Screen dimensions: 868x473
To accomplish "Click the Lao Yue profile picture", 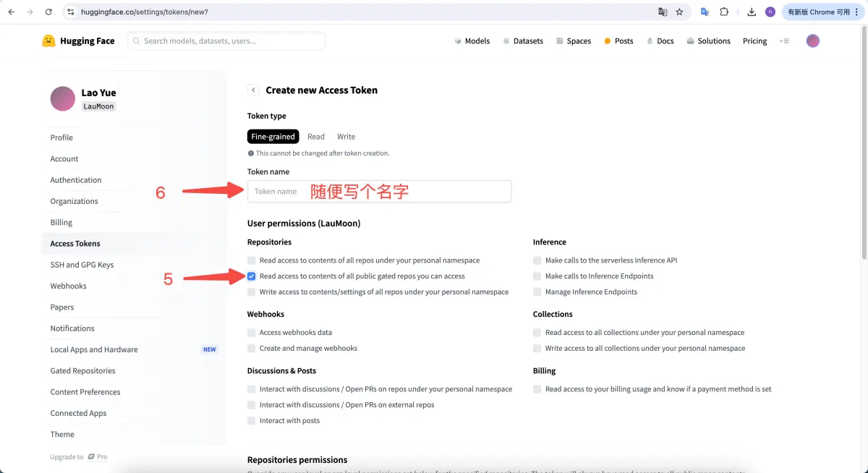I will pyautogui.click(x=63, y=99).
